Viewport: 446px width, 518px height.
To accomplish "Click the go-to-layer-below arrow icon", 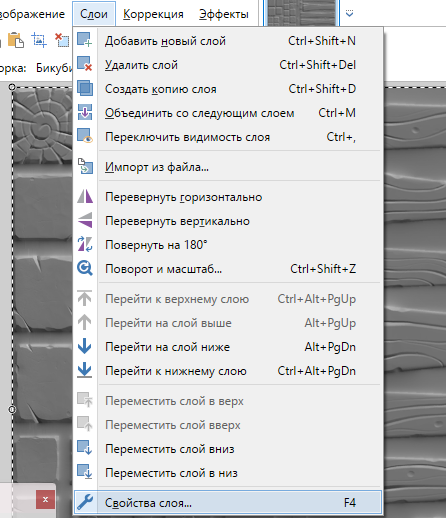I will 85,346.
